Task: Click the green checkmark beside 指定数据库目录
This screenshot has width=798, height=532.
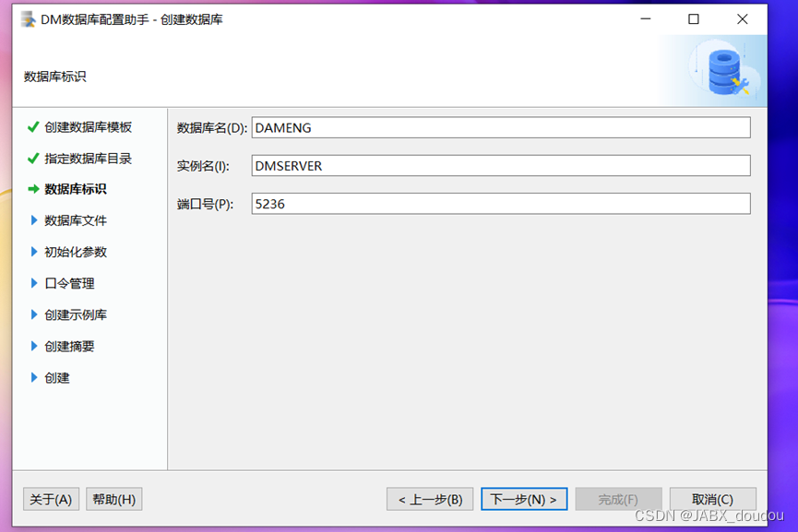Action: (x=33, y=159)
